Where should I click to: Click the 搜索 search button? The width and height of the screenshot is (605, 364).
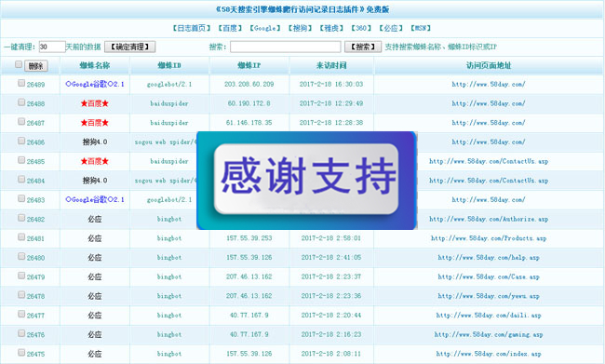363,47
